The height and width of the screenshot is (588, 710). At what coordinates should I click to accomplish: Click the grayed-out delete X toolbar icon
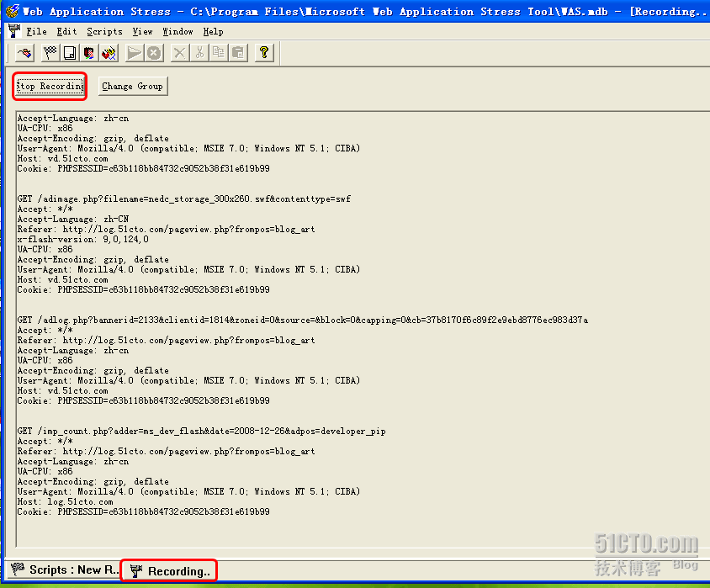(179, 53)
